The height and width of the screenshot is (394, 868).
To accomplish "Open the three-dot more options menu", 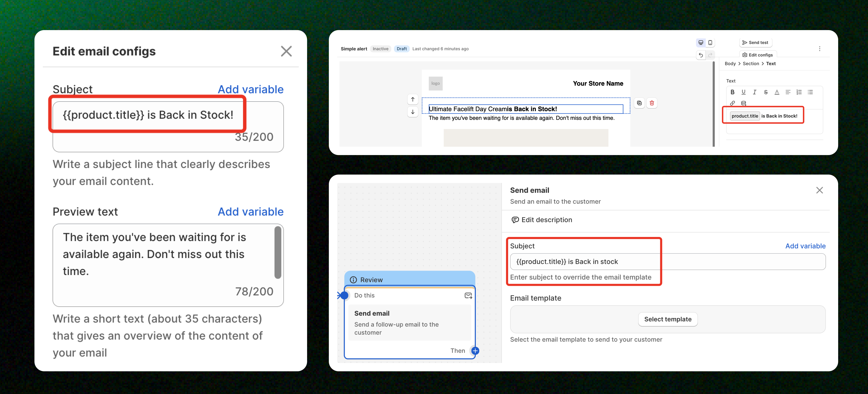I will tap(819, 48).
